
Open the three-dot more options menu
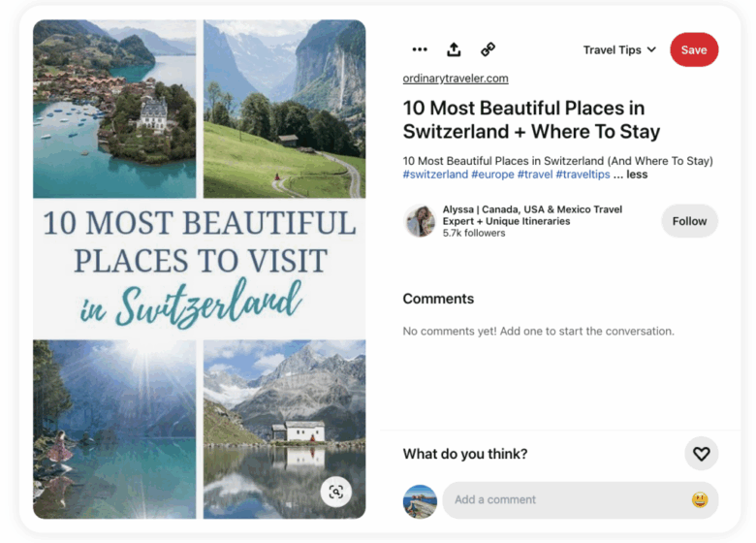(x=420, y=49)
